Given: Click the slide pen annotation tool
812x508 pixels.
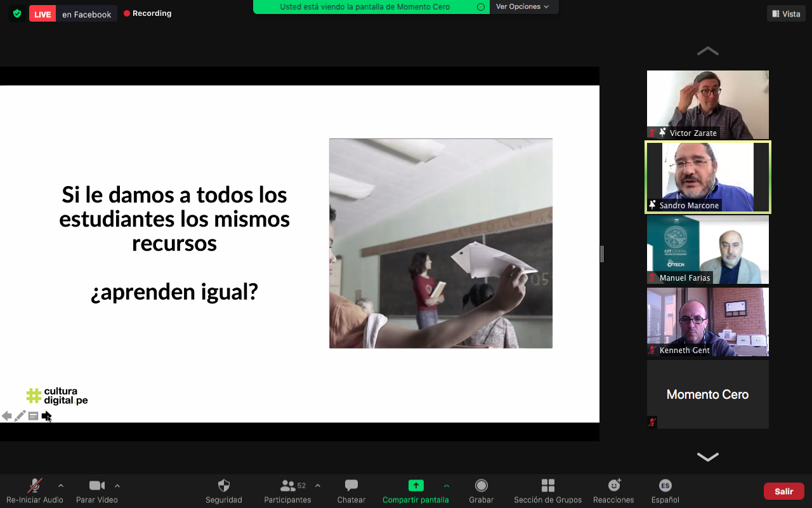Looking at the screenshot, I should pyautogui.click(x=20, y=416).
